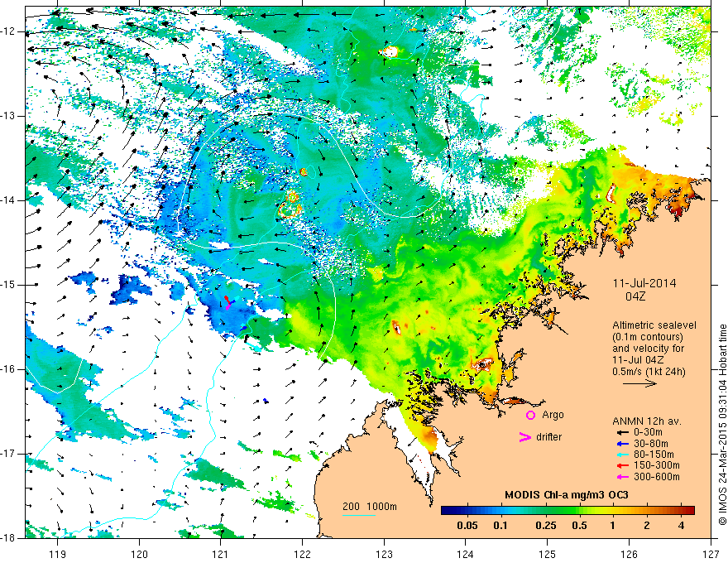This screenshot has height=563, width=728.
Task: Click the '0.5m/s (1kt 24h)' text
Action: [649, 371]
